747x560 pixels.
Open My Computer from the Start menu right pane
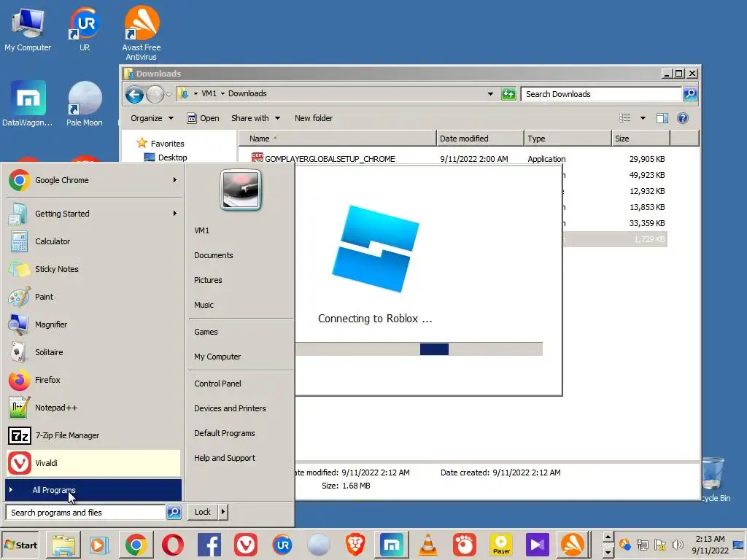(x=217, y=357)
